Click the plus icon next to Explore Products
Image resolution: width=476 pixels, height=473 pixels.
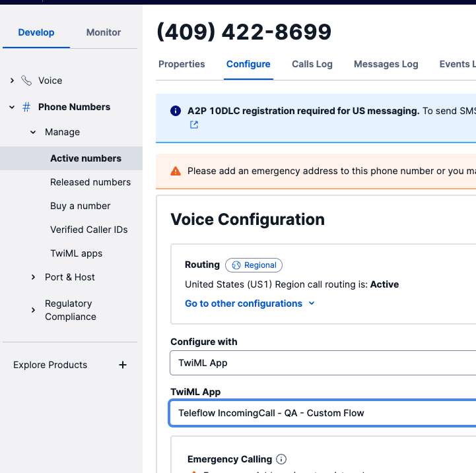click(123, 365)
